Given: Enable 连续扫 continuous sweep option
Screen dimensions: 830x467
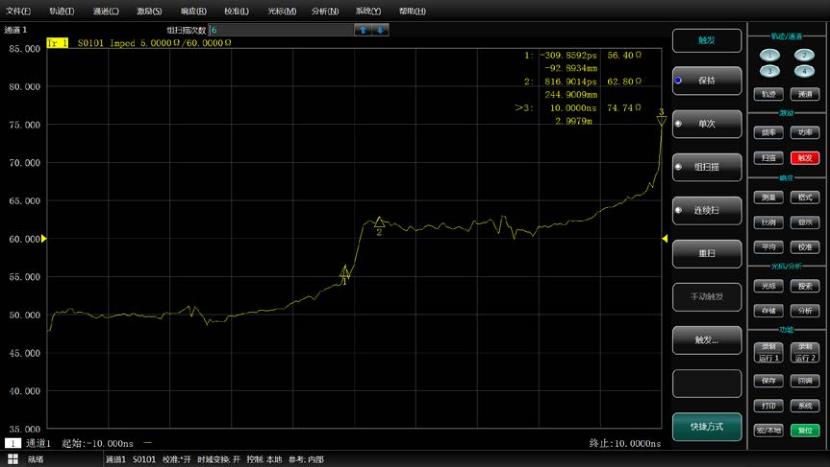Looking at the screenshot, I should [706, 210].
